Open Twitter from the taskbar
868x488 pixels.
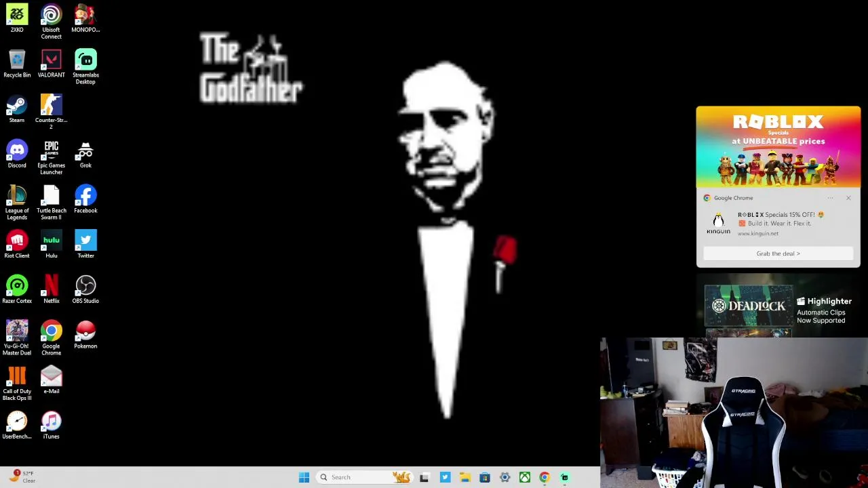[445, 477]
